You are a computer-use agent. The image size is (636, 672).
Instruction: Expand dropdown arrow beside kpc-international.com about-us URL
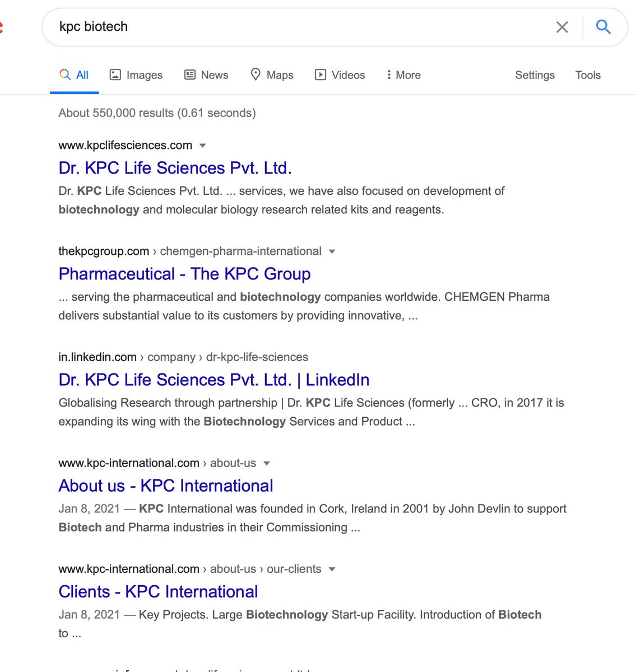click(x=267, y=463)
